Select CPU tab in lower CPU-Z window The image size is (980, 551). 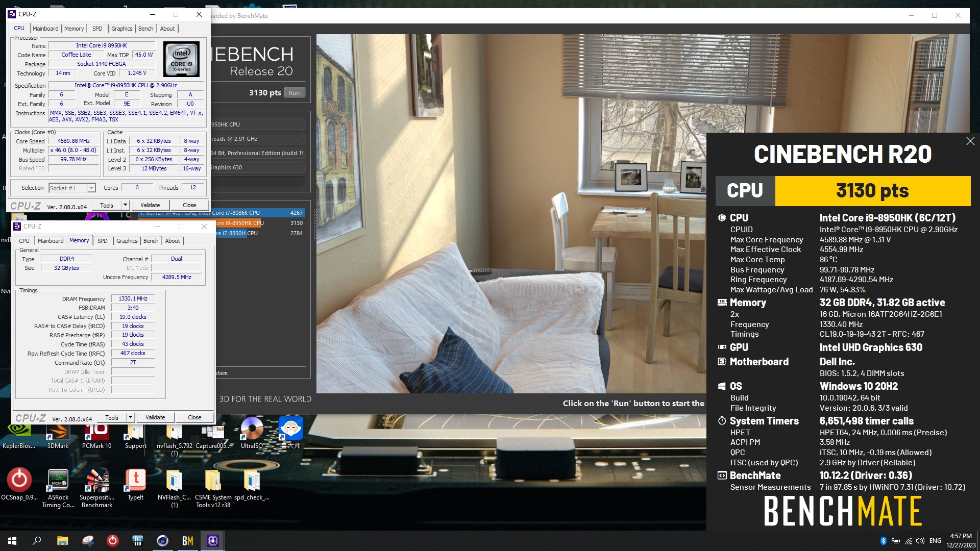(x=24, y=241)
